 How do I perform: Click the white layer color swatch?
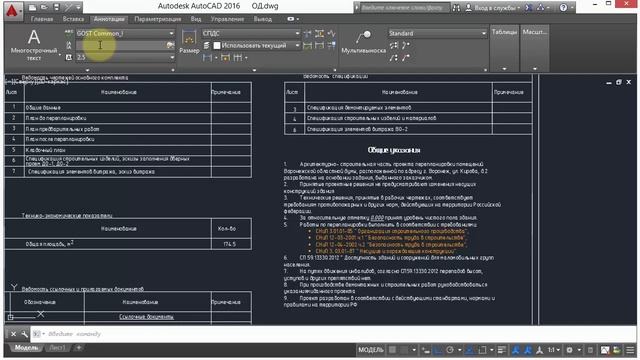[x=217, y=45]
